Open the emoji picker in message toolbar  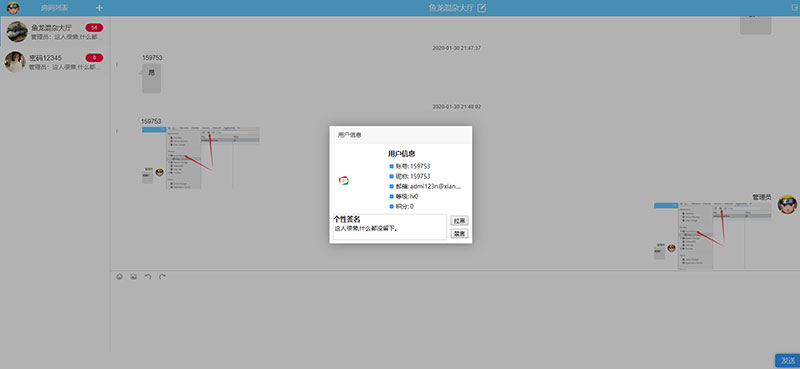point(119,277)
